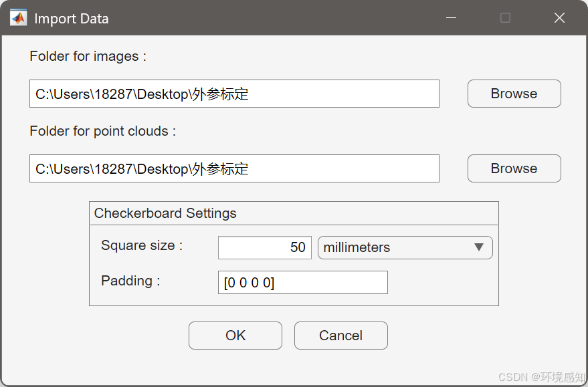
Task: Click the "Square size" label
Action: click(x=141, y=245)
